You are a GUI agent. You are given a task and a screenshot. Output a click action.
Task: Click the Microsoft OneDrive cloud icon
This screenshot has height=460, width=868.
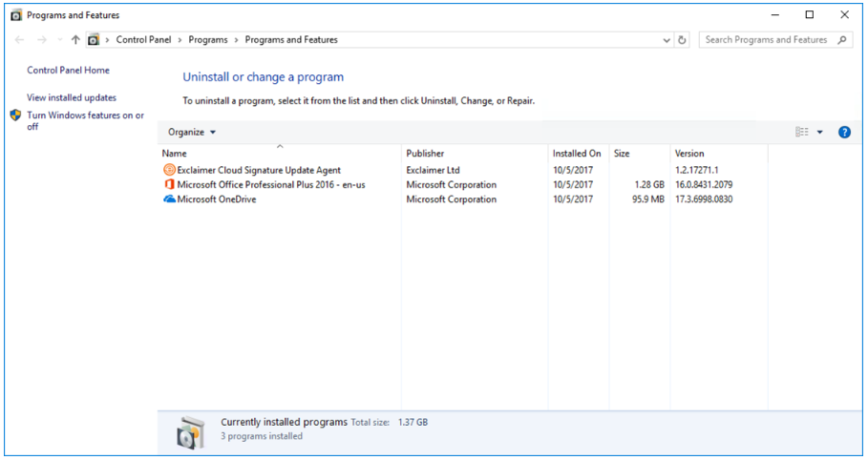point(169,199)
